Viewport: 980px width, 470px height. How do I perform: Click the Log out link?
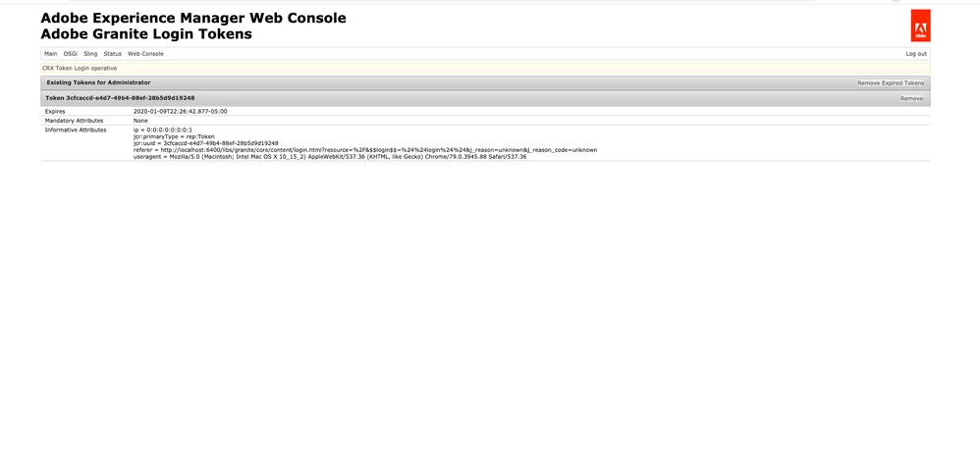coord(916,54)
